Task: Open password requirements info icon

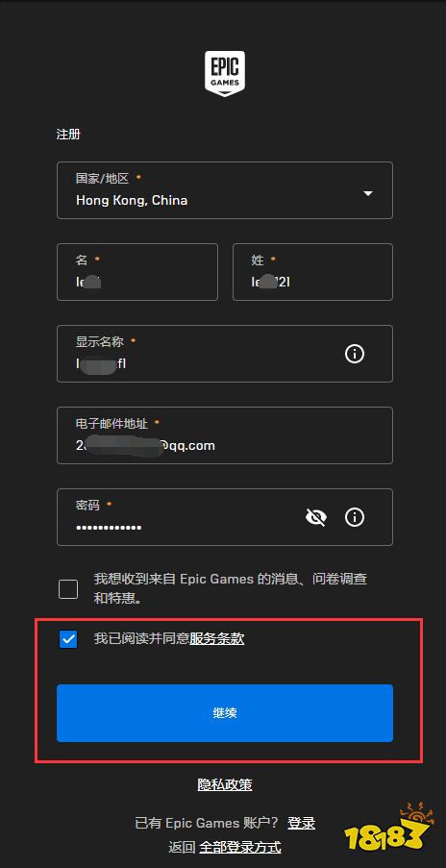Action: pos(355,517)
